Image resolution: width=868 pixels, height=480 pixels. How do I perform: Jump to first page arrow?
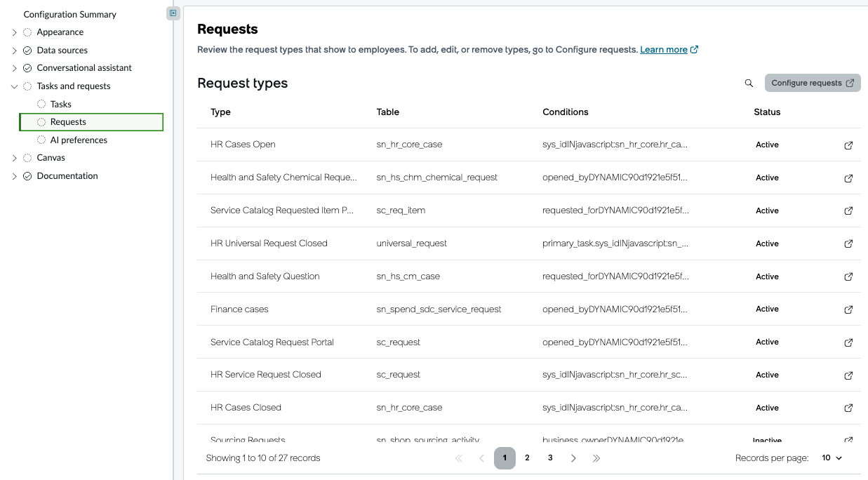click(x=459, y=458)
